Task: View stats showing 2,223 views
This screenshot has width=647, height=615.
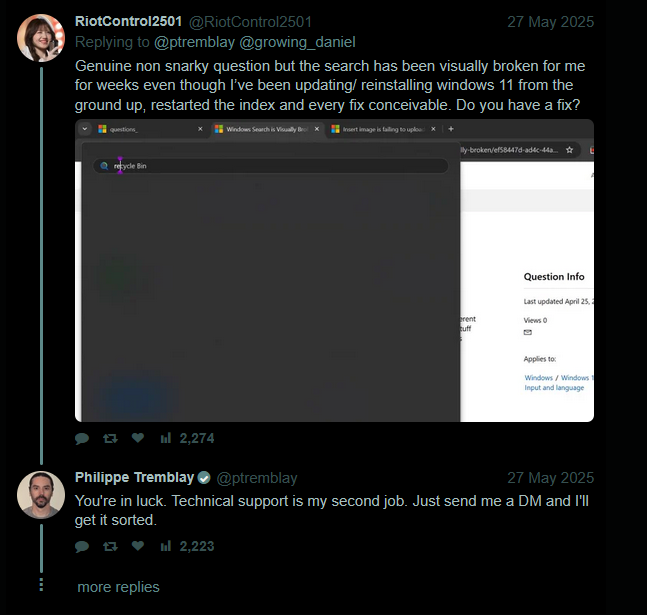Action: [187, 546]
